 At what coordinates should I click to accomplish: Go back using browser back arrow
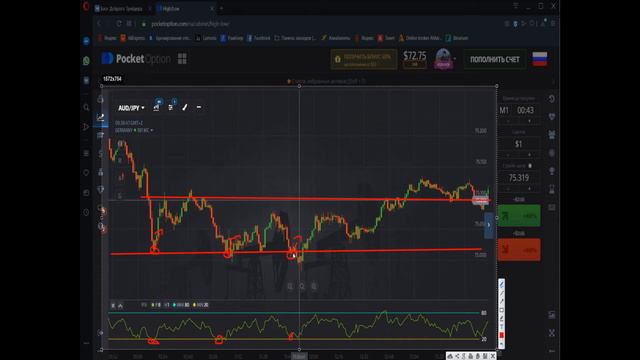coord(99,24)
